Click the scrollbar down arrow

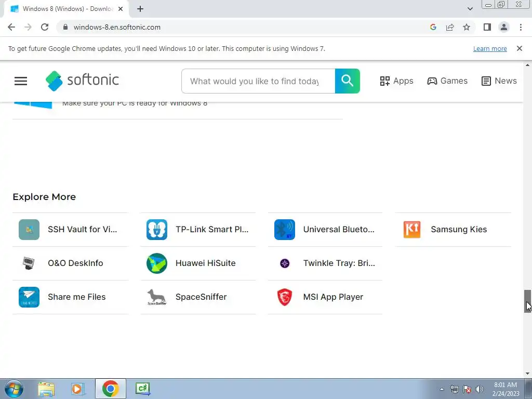point(527,374)
